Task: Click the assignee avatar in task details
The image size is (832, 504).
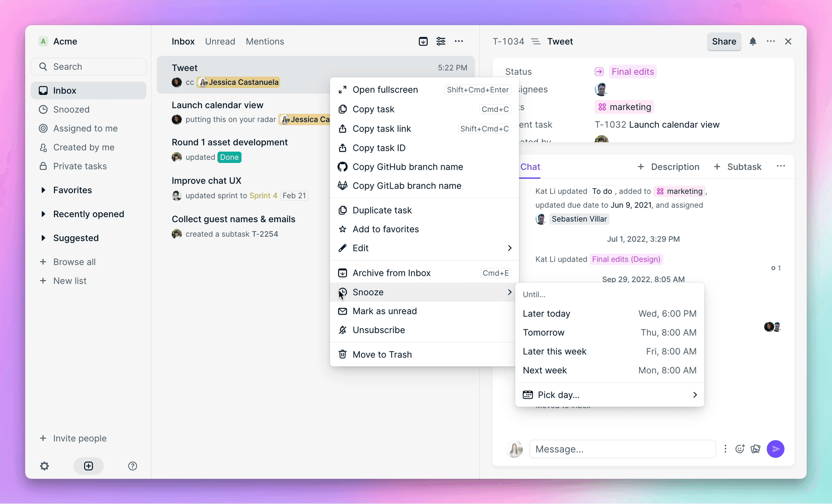Action: (x=601, y=89)
